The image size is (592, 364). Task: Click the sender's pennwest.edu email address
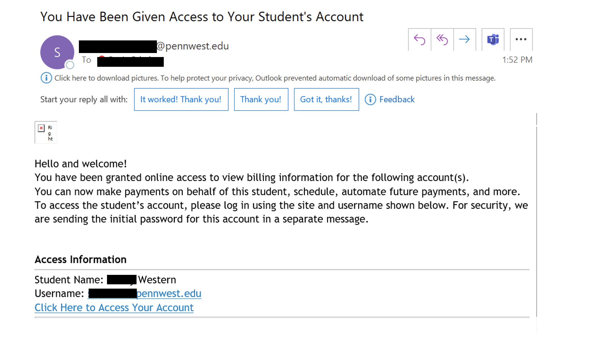click(x=192, y=46)
